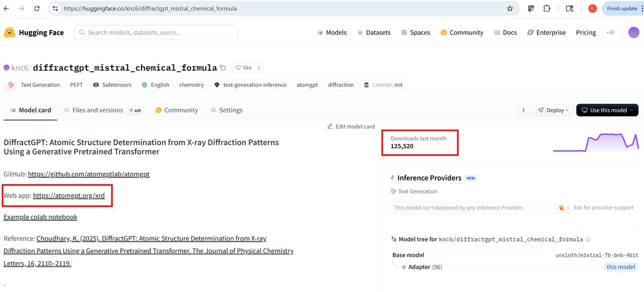Open Docs in the top navigation
This screenshot has width=644, height=292.
[506, 32]
